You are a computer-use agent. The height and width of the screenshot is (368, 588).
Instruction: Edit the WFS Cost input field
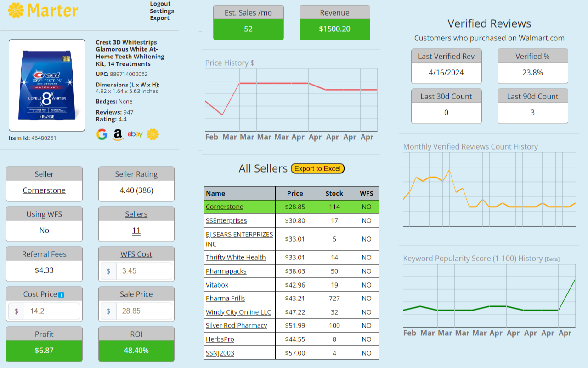(x=145, y=271)
